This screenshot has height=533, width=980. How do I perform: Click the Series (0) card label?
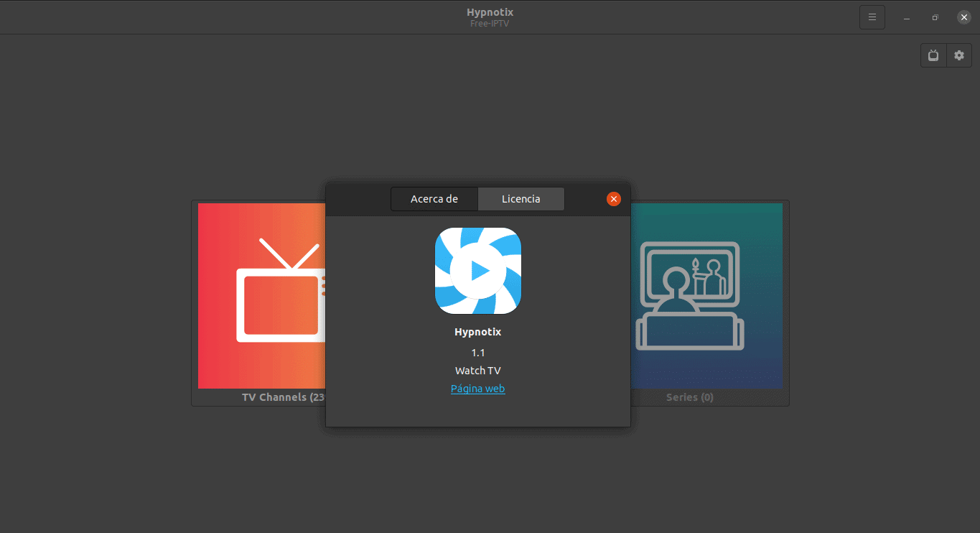689,397
